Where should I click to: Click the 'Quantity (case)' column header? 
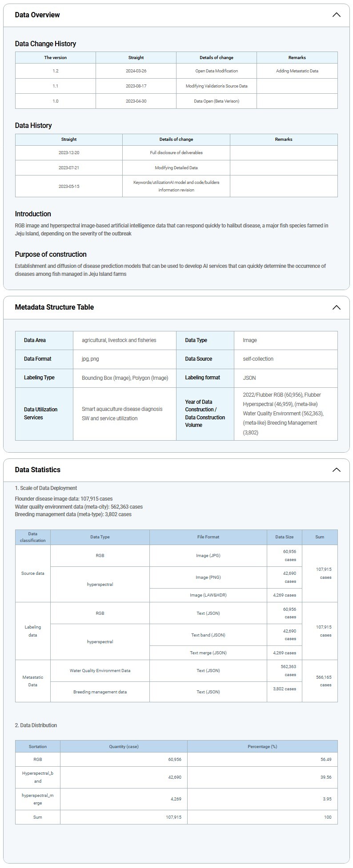click(124, 746)
